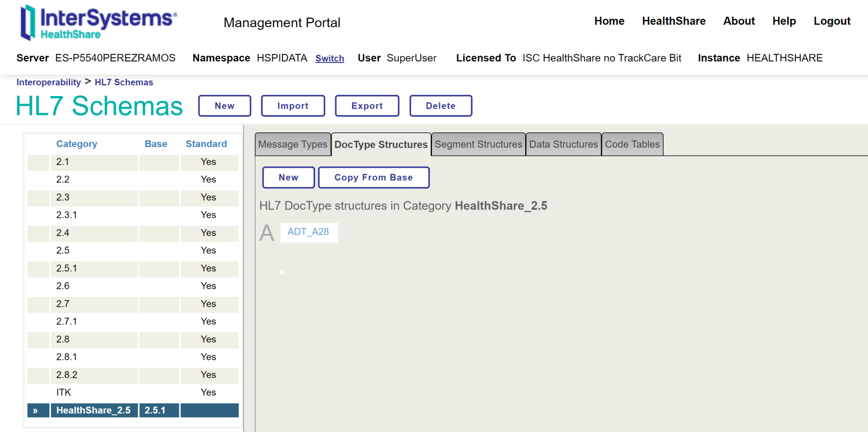Open the Help menu
This screenshot has width=868, height=432.
click(784, 21)
